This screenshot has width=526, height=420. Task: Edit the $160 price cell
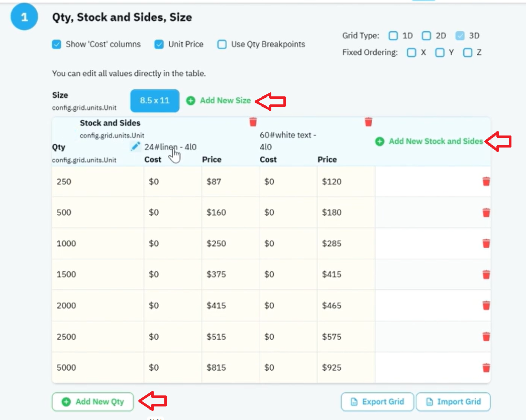point(231,212)
